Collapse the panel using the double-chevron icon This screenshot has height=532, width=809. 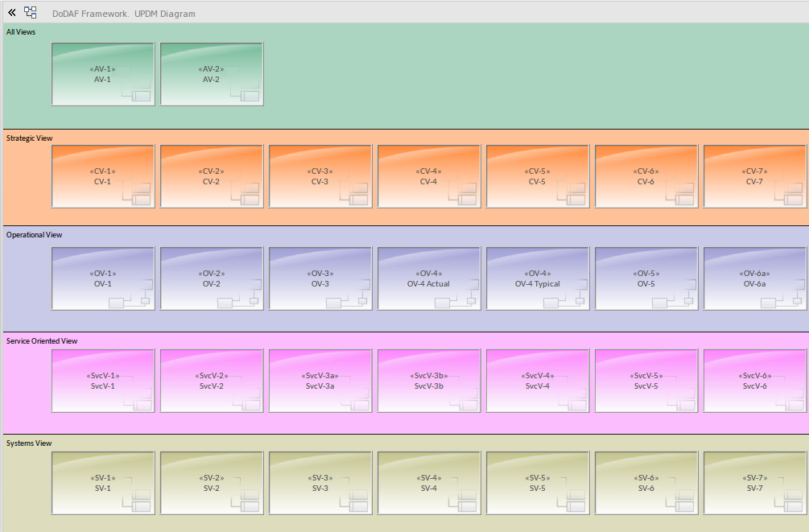pyautogui.click(x=11, y=12)
